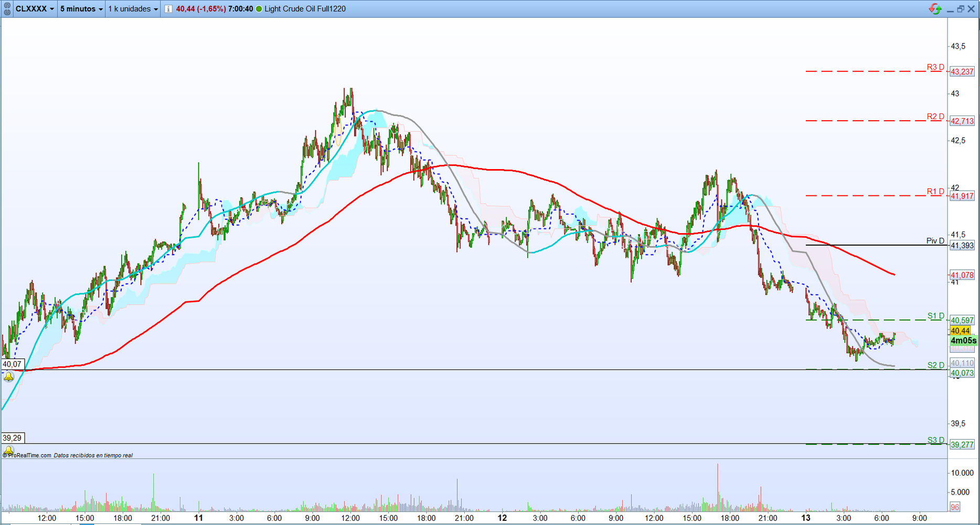Select the 39,29 alert price label
This screenshot has width=980, height=525.
[x=12, y=438]
